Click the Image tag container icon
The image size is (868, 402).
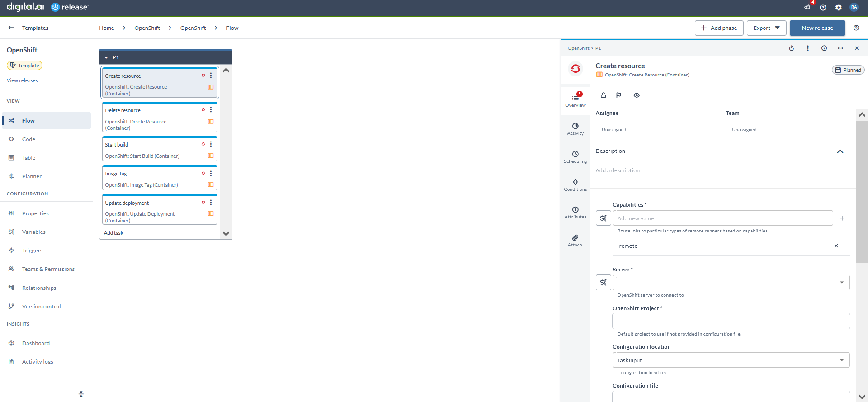(211, 185)
